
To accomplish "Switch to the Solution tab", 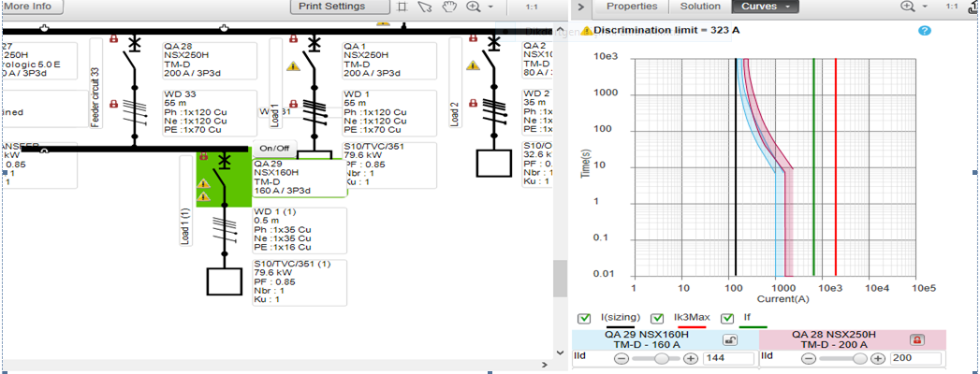I will point(700,7).
